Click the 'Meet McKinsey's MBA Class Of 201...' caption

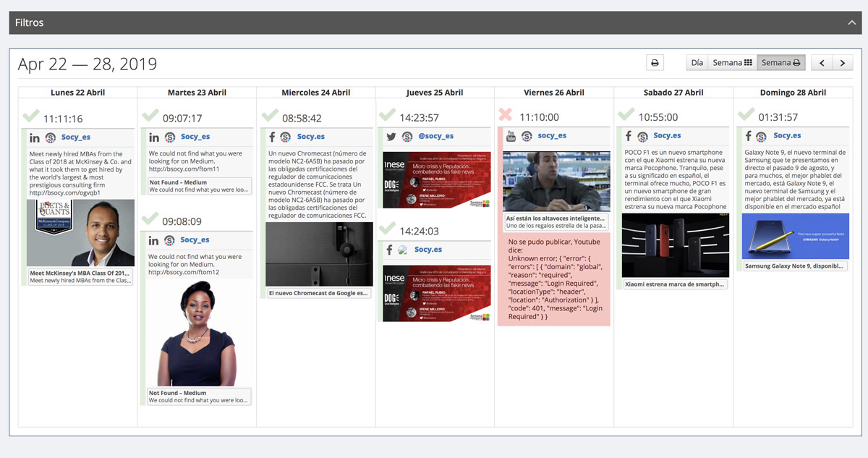coord(80,273)
